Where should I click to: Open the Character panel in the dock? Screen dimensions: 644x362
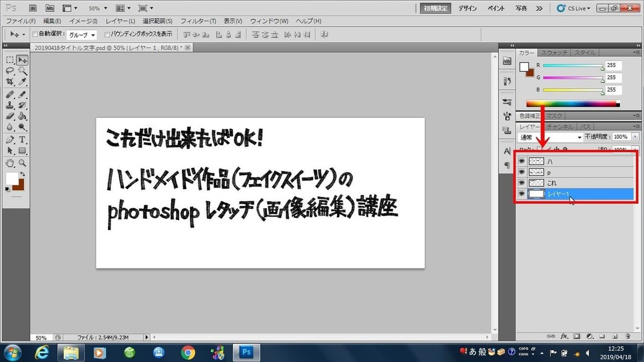click(507, 151)
